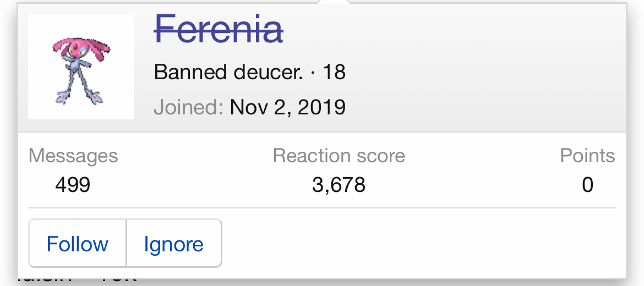
Task: Open Ferenia's avatar sprite image
Action: point(81,67)
